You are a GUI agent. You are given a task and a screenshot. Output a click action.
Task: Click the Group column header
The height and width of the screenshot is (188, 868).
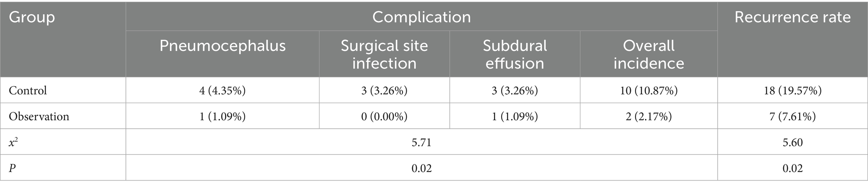click(x=32, y=18)
